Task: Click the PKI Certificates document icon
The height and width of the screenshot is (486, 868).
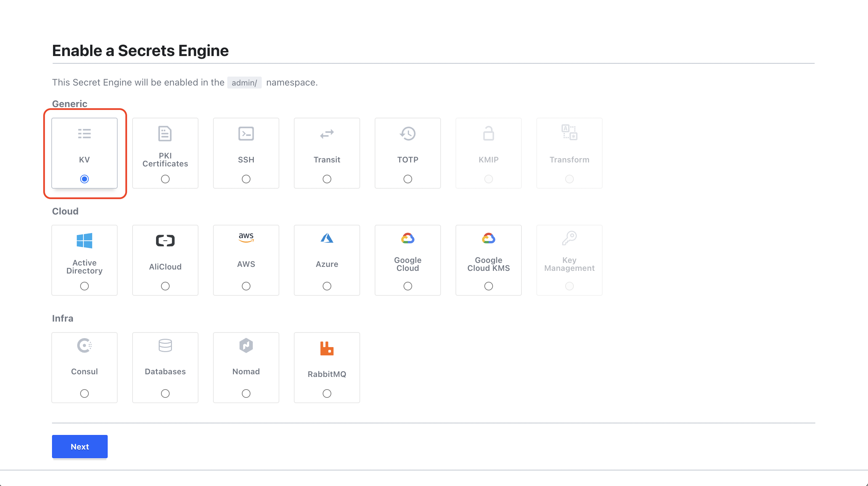Action: tap(165, 134)
